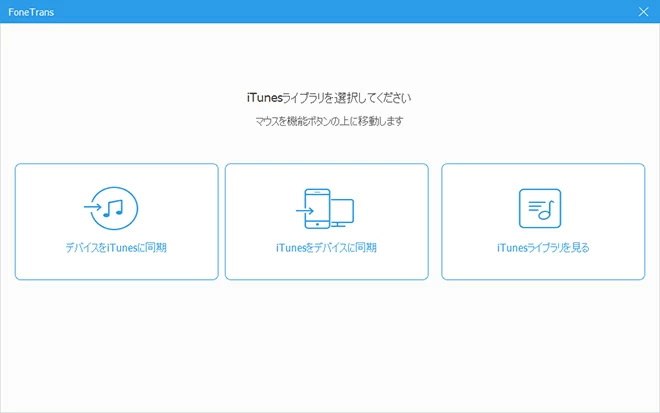
Task: Click the マウスを機能ボタンの上に移動します hint text
Action: [x=329, y=121]
